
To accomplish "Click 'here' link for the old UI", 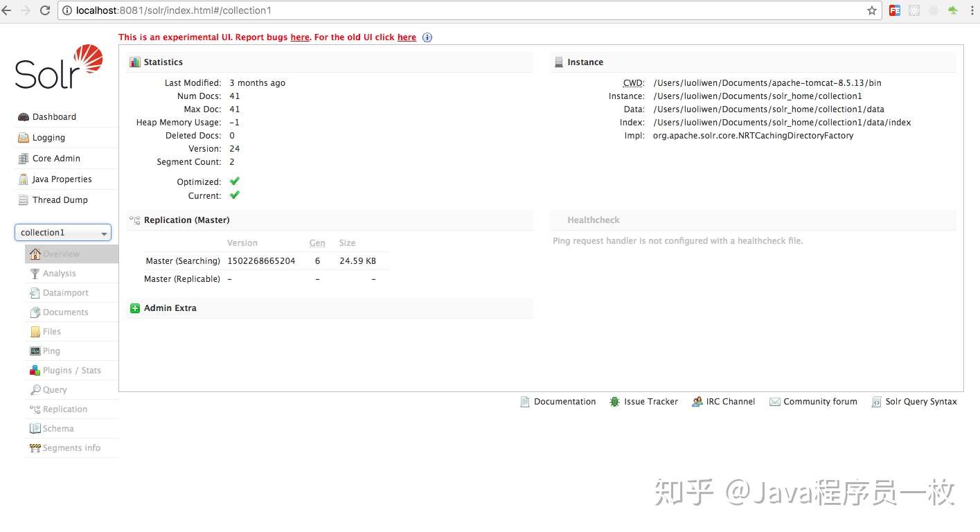I will click(x=407, y=37).
